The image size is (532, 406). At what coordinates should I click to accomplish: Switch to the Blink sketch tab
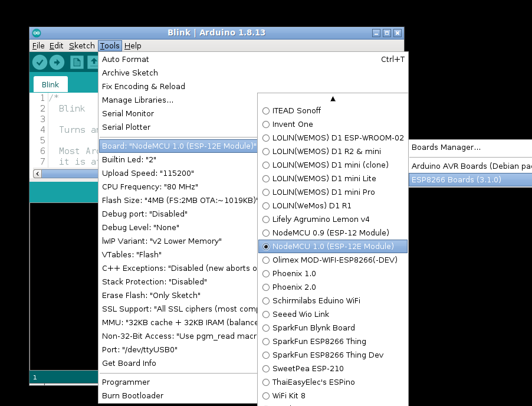tap(51, 84)
